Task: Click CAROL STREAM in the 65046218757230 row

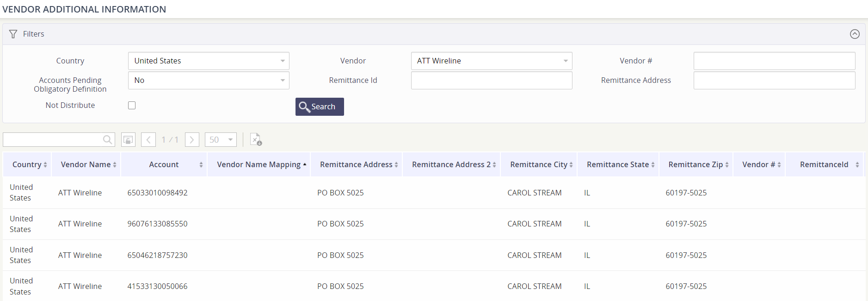Action: point(535,255)
